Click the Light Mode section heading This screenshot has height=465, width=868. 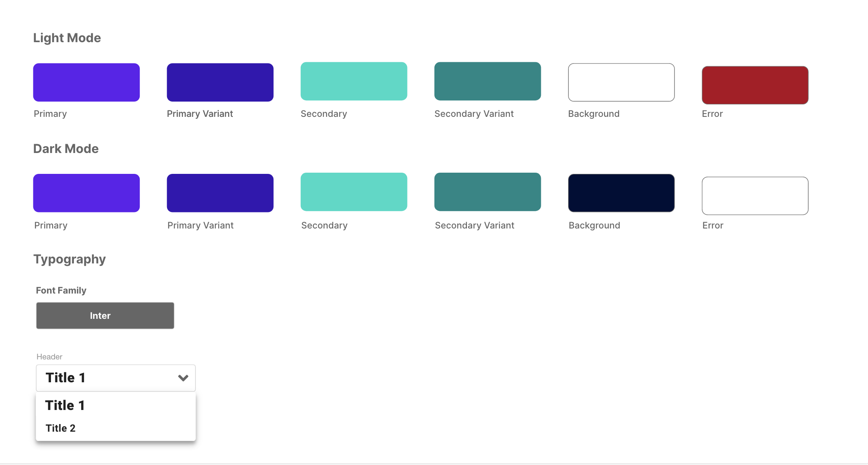tap(67, 38)
